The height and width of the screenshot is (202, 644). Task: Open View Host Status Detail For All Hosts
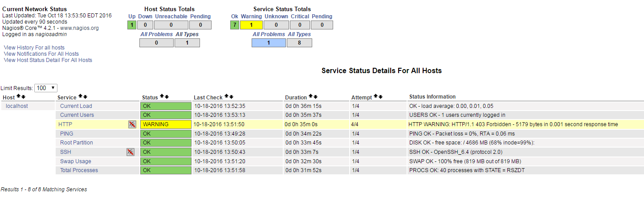[x=48, y=60]
